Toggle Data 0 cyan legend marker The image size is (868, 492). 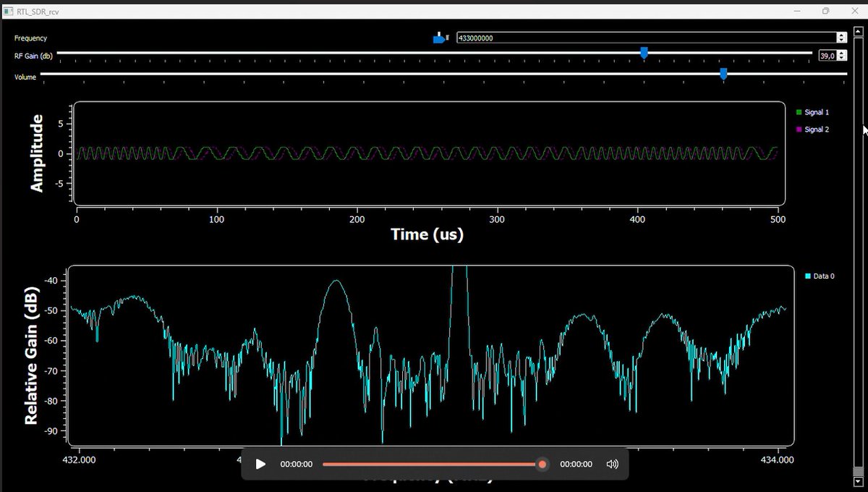(x=808, y=276)
